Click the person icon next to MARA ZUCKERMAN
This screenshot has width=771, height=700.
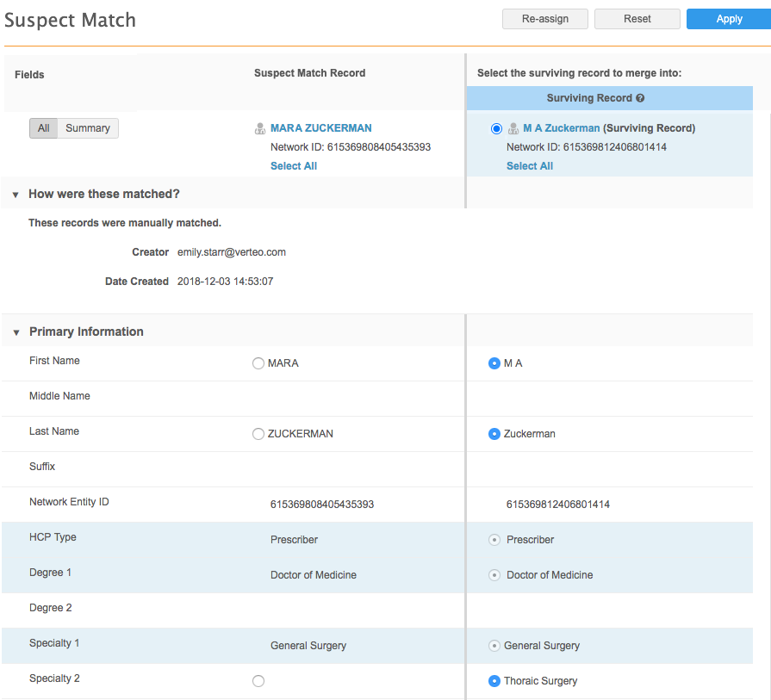point(260,128)
